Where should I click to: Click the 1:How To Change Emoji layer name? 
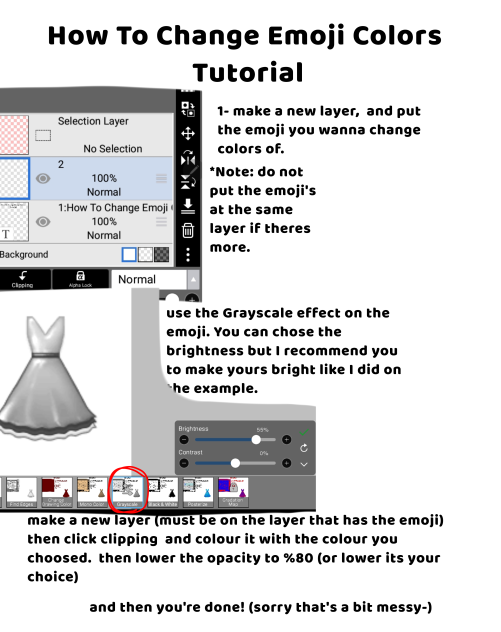click(x=115, y=208)
